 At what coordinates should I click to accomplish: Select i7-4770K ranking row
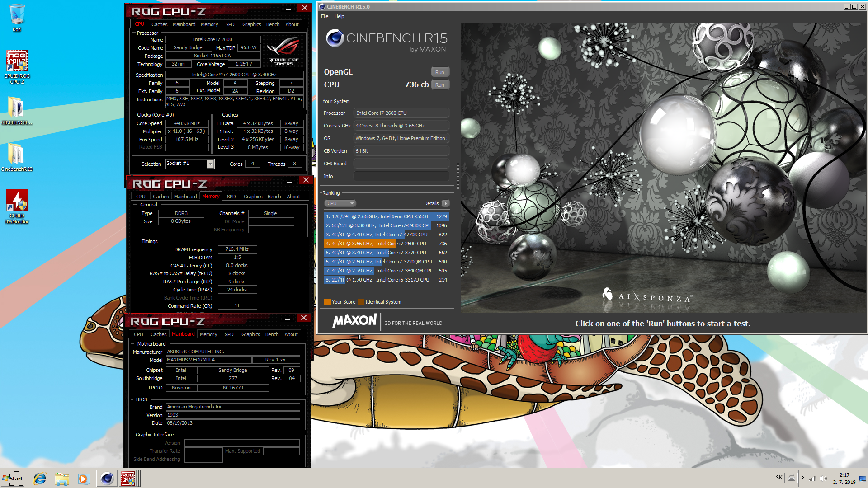387,235
